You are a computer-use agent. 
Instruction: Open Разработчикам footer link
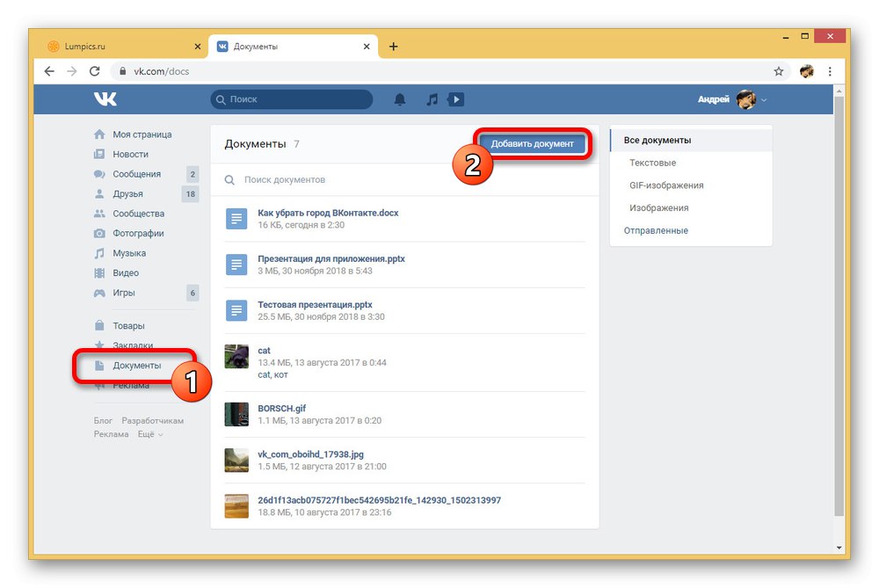point(152,421)
